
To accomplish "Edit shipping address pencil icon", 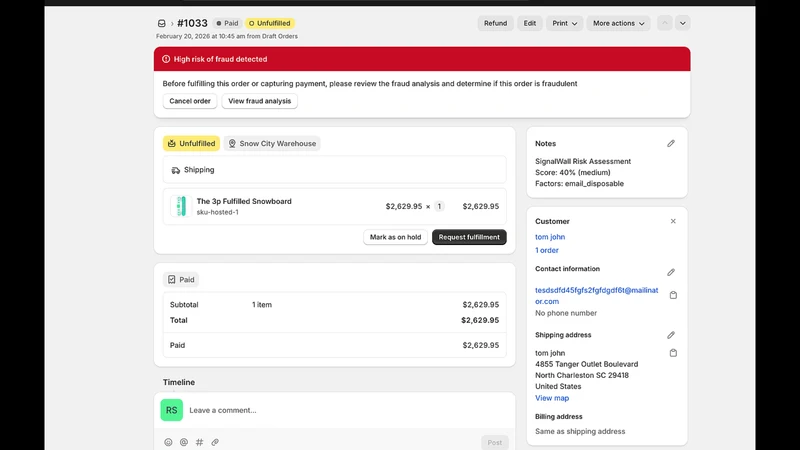I will pos(671,335).
